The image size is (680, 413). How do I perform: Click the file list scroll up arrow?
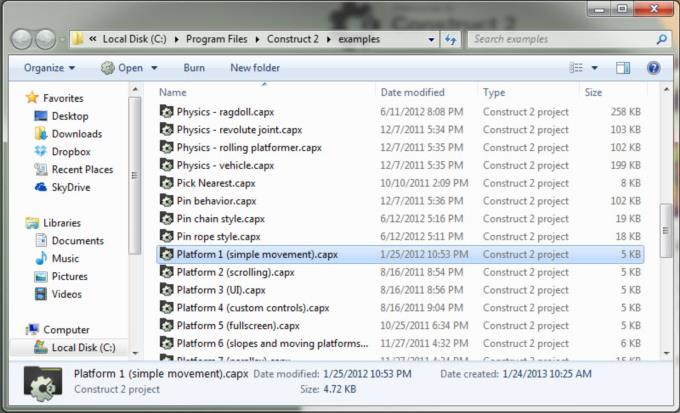(666, 90)
